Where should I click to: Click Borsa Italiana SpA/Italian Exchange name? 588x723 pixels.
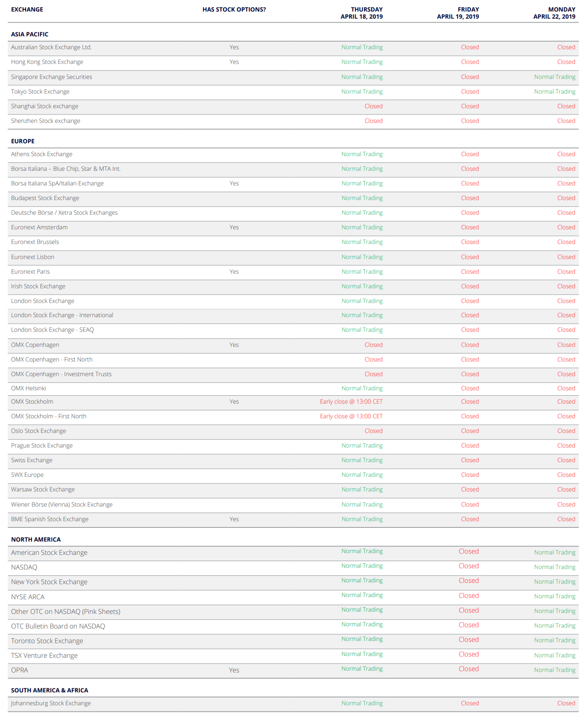pyautogui.click(x=57, y=183)
